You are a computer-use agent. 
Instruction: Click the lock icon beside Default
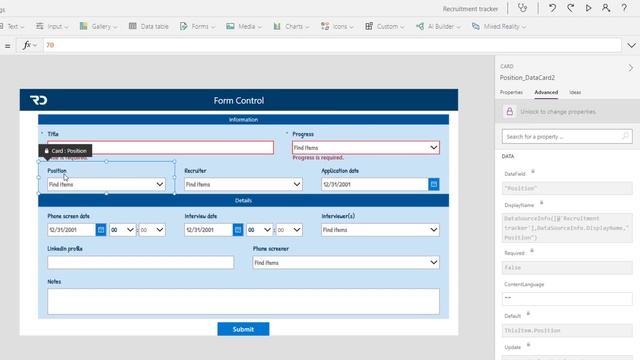[528, 314]
